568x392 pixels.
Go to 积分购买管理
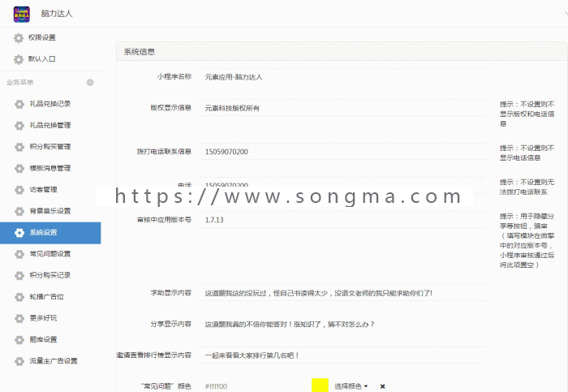tap(50, 147)
